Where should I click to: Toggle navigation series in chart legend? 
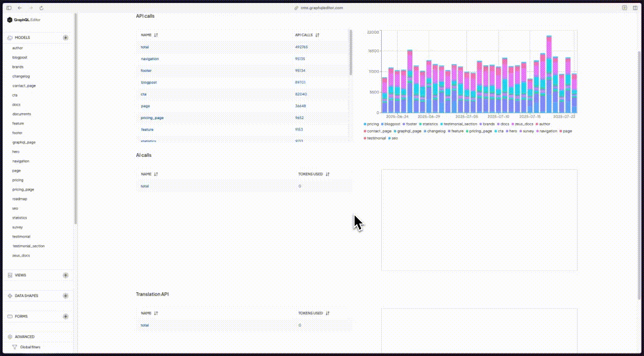tap(547, 131)
